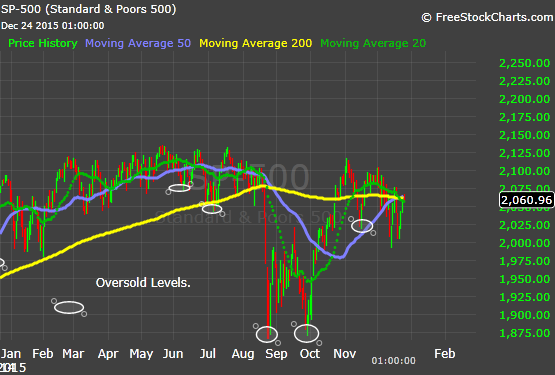Screen dimensions: 555x375
Task: Click the 2,225.00 price axis label
Action: tap(525, 81)
